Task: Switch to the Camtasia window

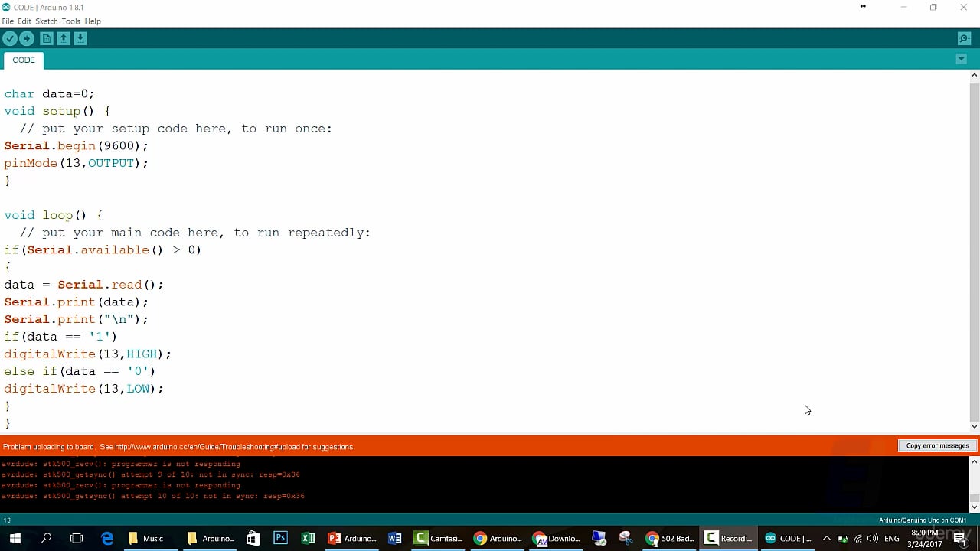Action: coord(439,538)
